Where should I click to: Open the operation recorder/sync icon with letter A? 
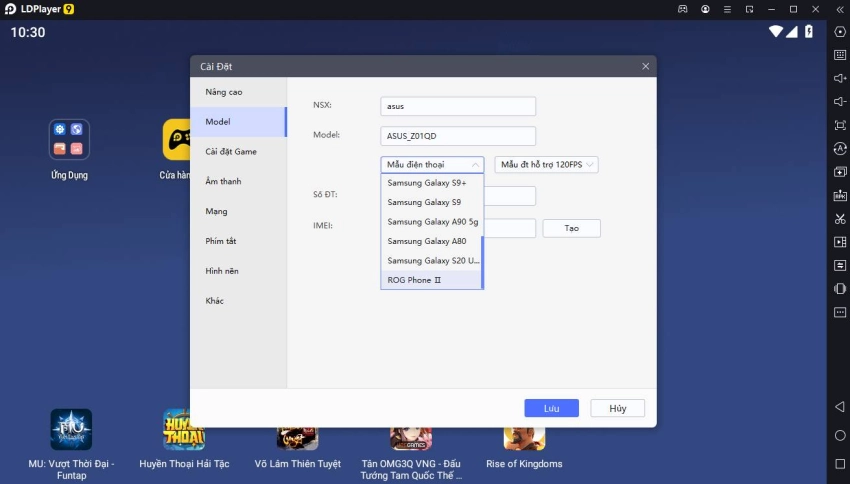click(840, 149)
